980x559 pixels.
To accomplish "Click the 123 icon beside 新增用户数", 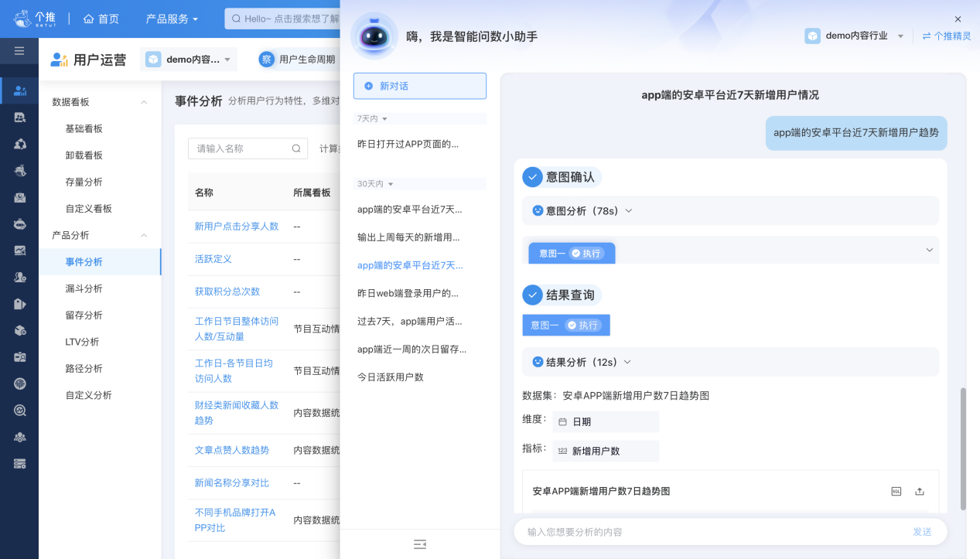I will (x=562, y=451).
